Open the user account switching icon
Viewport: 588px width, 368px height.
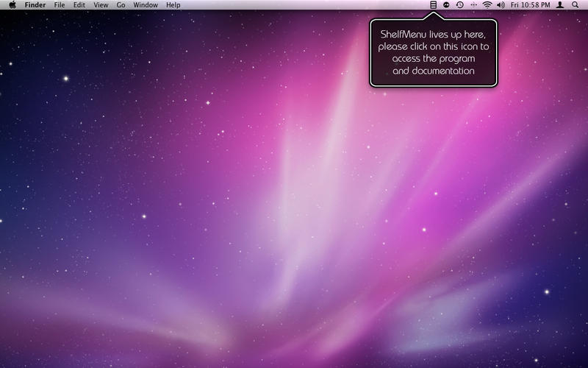(x=560, y=5)
